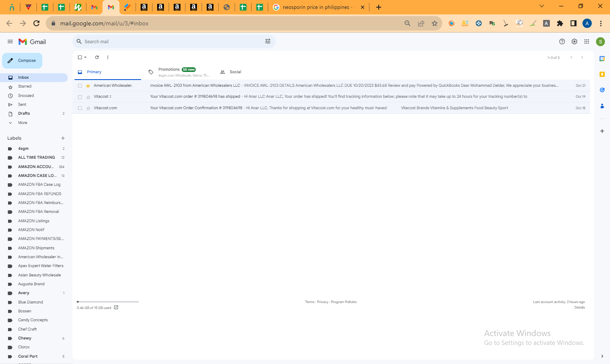This screenshot has width=610, height=364.
Task: Open the Gmail main menu hamburger icon
Action: (x=10, y=41)
